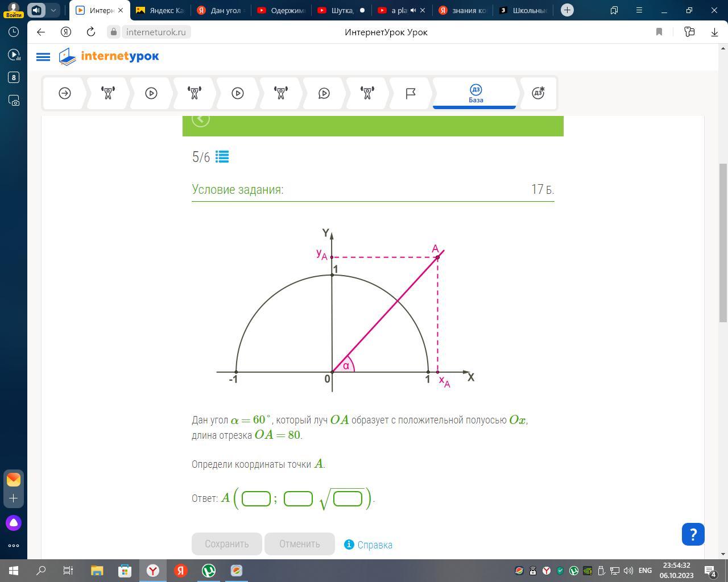
Task: Click the Отменить button
Action: (x=299, y=544)
